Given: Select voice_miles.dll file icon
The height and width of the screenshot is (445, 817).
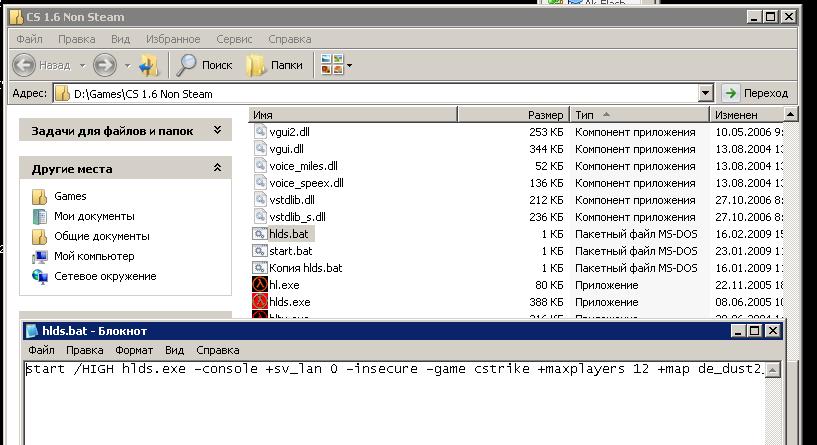Looking at the screenshot, I should coord(260,166).
